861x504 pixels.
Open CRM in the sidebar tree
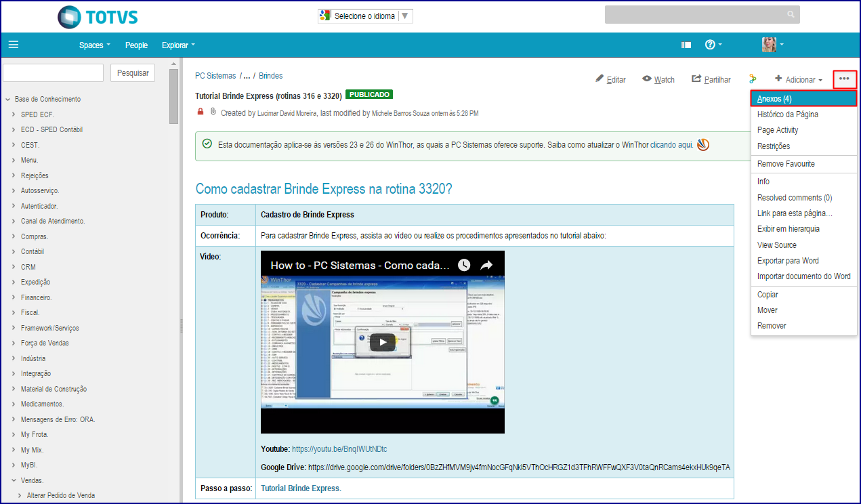click(x=28, y=267)
